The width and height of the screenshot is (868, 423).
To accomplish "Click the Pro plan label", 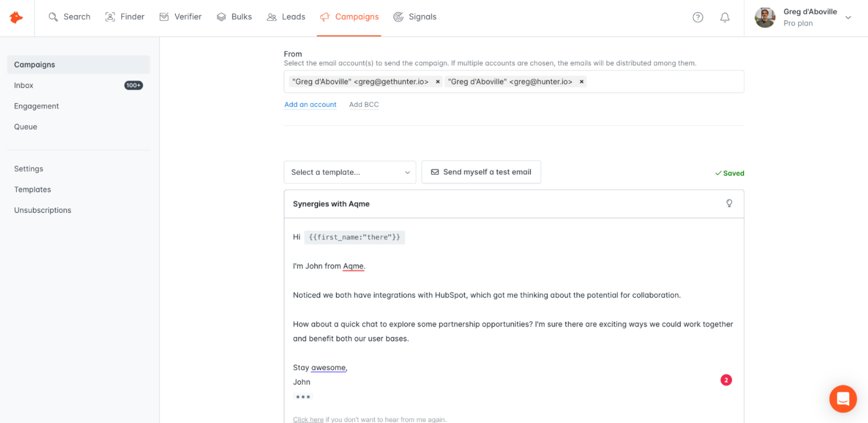I will pos(798,23).
